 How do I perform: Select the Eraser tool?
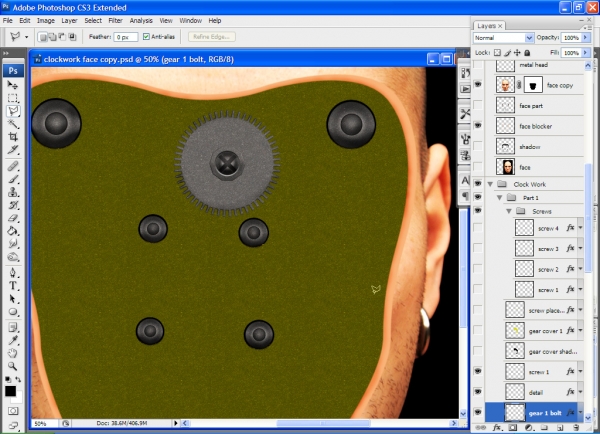click(x=13, y=218)
